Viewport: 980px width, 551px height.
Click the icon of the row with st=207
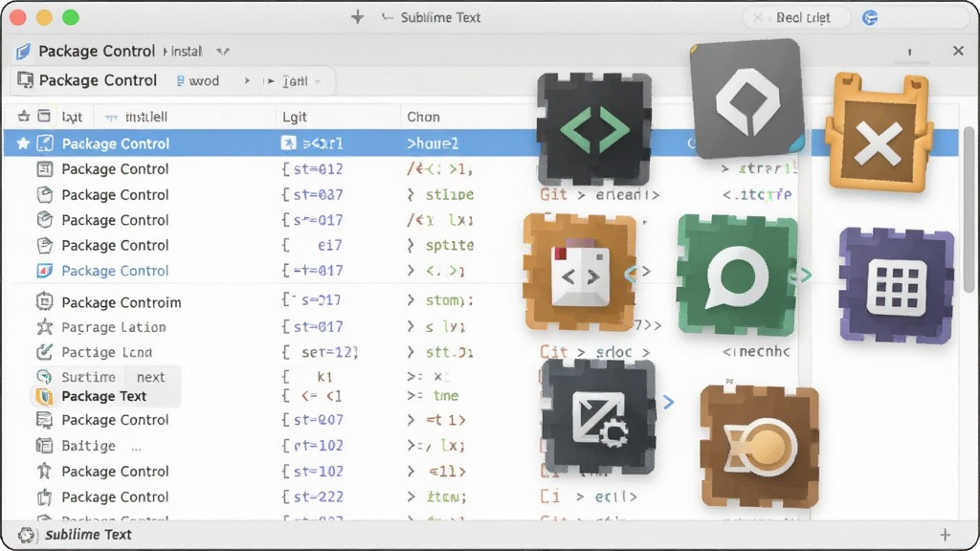click(x=44, y=420)
